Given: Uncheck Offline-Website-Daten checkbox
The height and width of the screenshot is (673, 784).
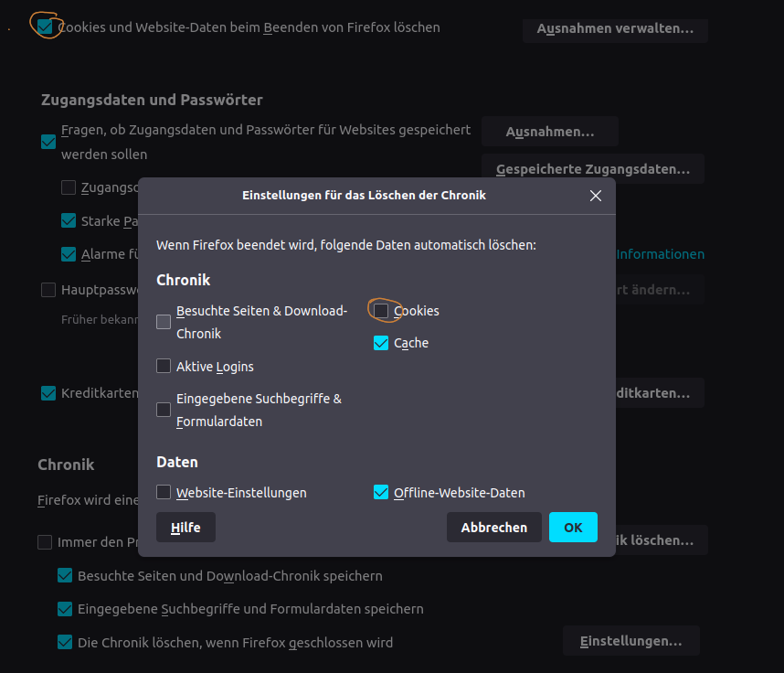Looking at the screenshot, I should pos(382,493).
